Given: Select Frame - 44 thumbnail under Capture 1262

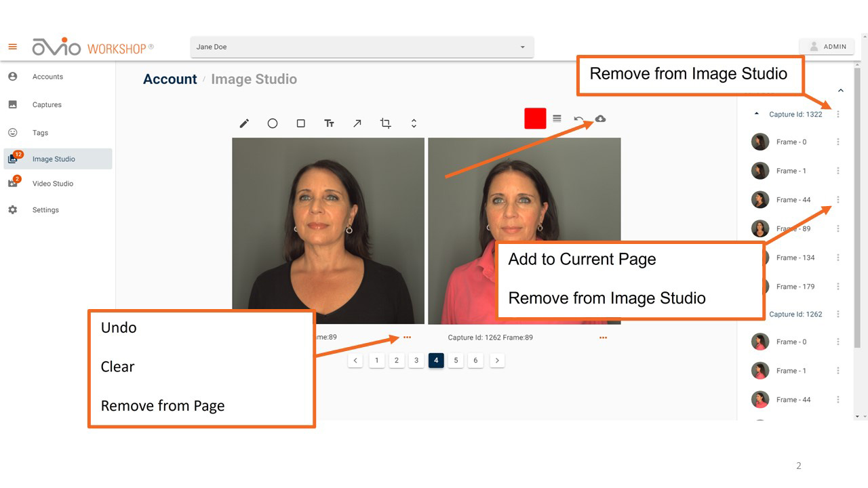Looking at the screenshot, I should [x=760, y=400].
